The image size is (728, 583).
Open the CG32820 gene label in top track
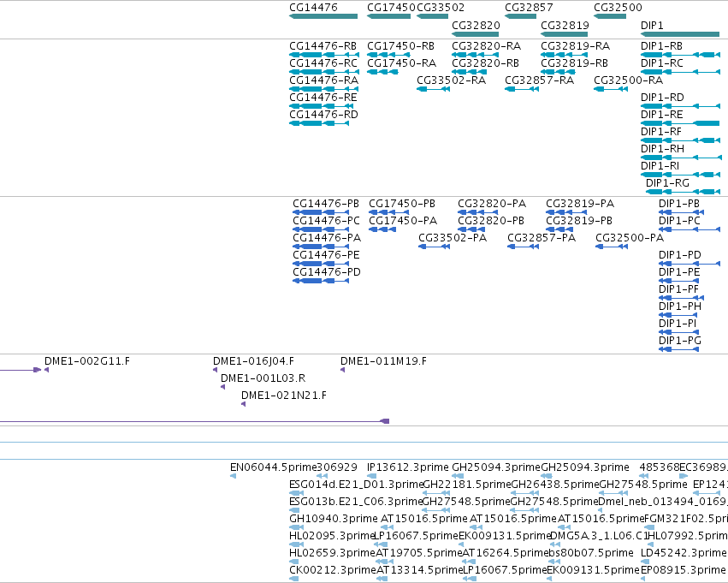476,25
